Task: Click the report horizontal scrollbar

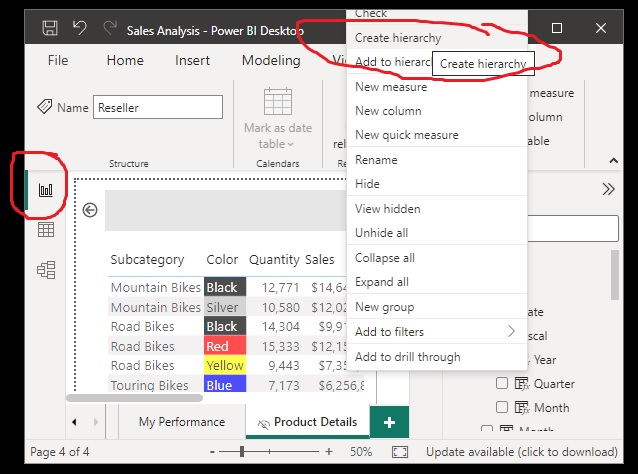Action: pyautogui.click(x=134, y=398)
